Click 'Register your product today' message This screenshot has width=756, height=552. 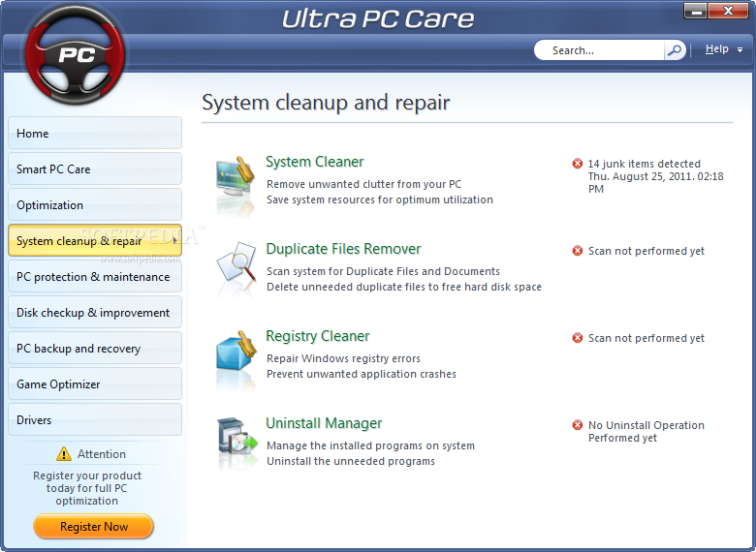(87, 488)
